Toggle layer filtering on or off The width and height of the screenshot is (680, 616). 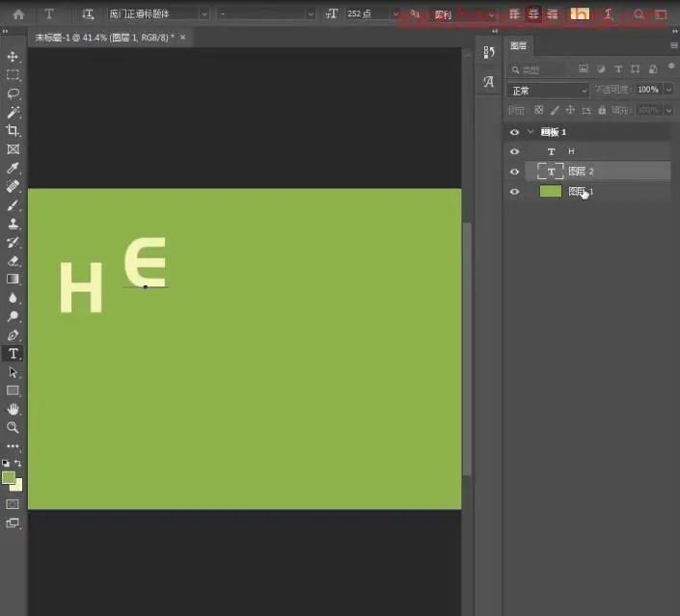coord(671,66)
